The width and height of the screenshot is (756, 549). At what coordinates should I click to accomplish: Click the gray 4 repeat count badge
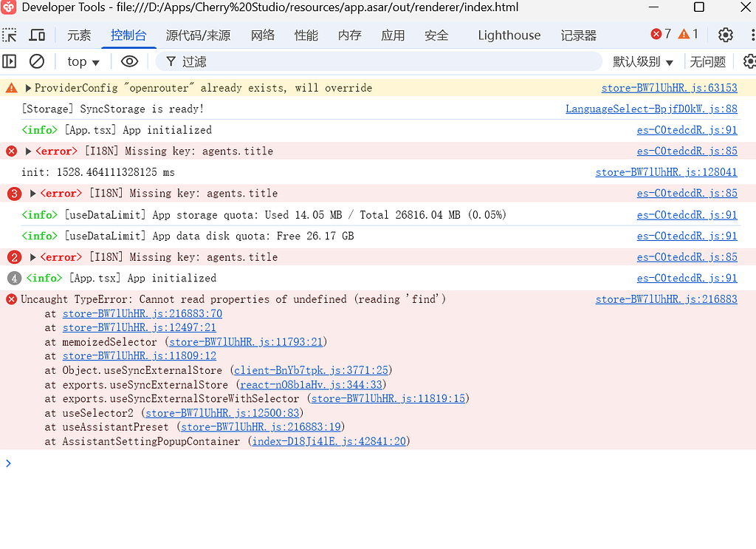pos(14,279)
